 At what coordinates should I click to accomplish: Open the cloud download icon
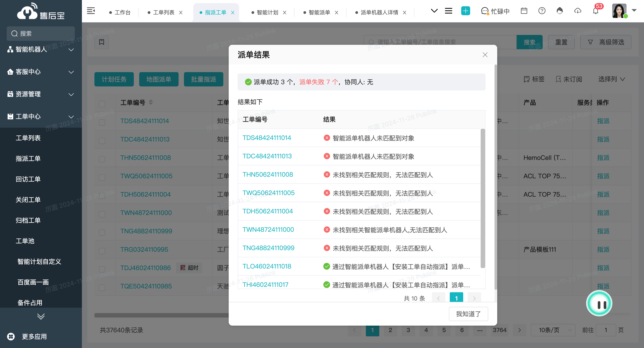[578, 11]
